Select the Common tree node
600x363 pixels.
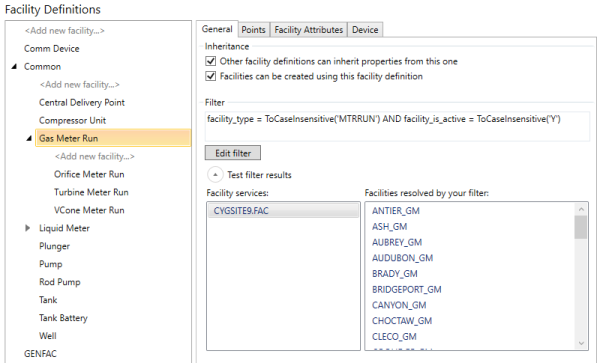[x=42, y=67]
